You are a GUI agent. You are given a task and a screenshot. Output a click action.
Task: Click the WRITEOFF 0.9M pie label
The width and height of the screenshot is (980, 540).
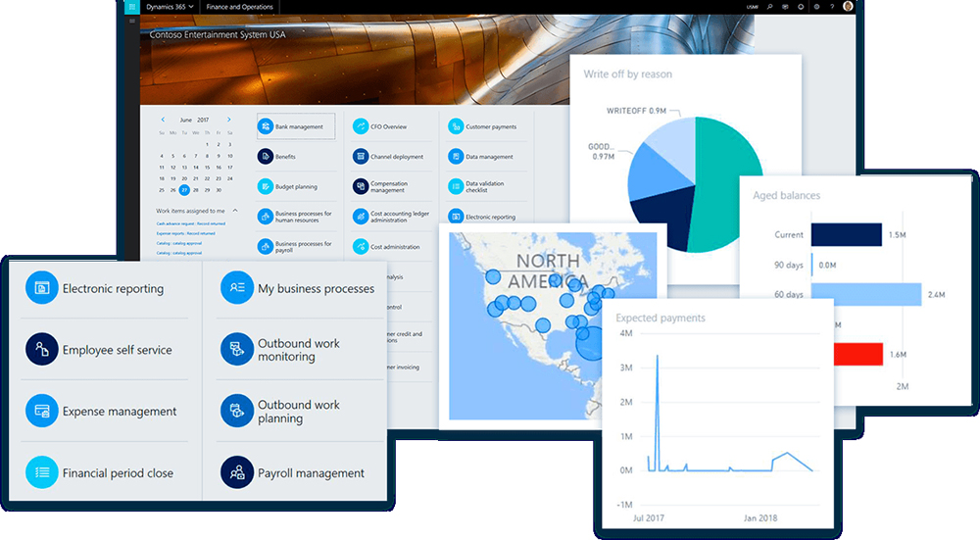tap(636, 111)
